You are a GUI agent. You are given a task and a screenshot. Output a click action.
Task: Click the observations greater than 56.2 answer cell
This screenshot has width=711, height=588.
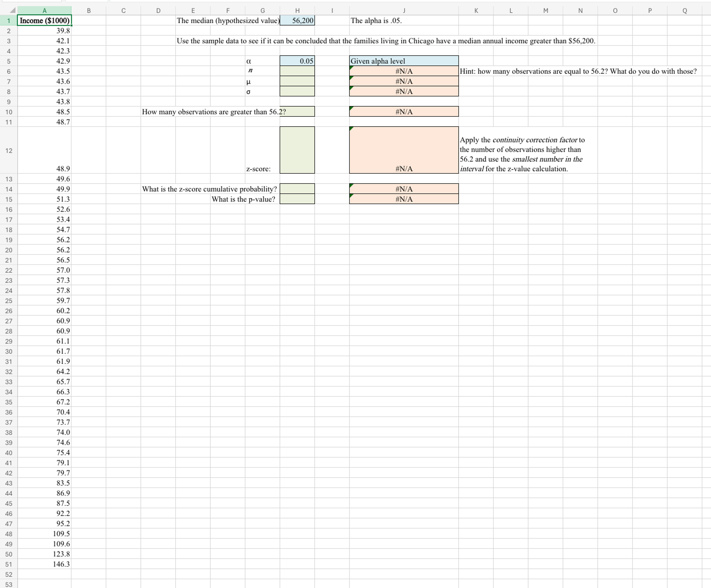297,112
